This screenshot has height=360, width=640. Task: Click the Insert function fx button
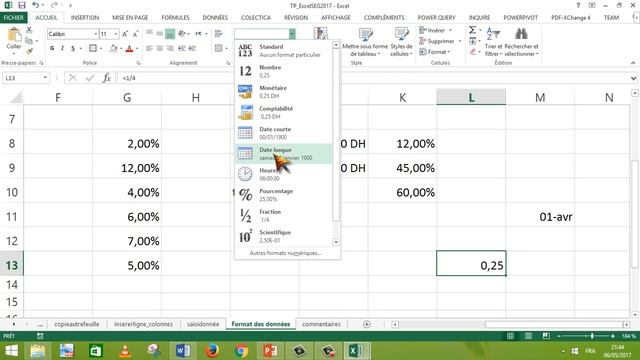point(107,78)
